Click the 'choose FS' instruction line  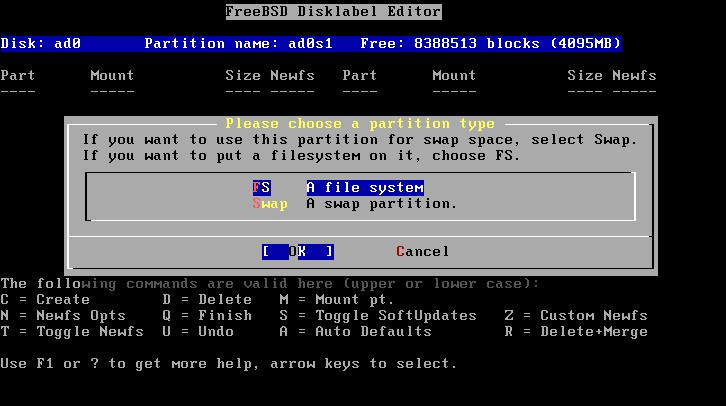301,156
